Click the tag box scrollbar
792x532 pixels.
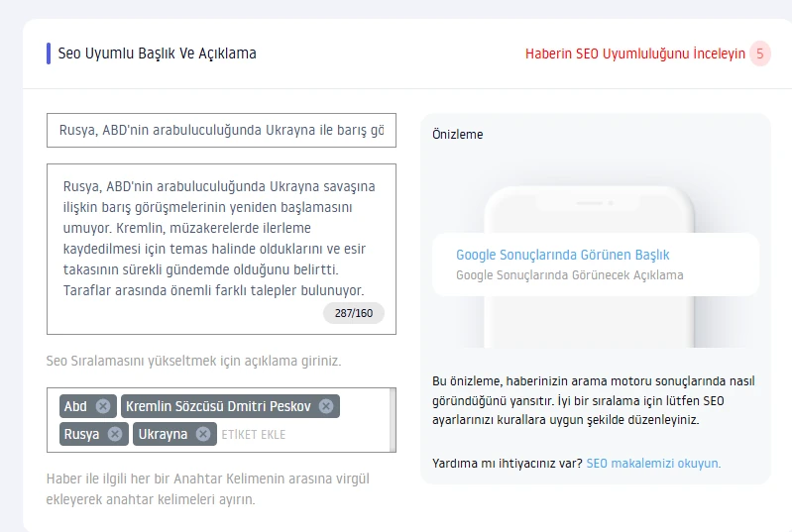point(393,420)
